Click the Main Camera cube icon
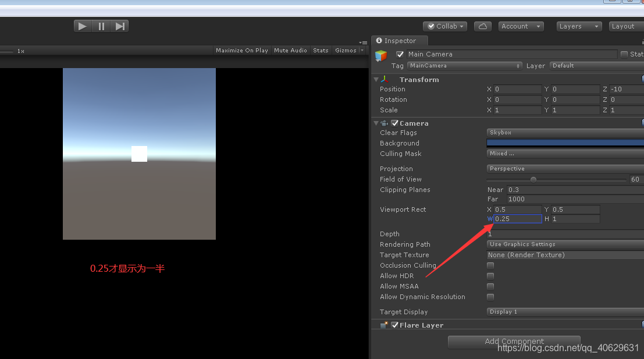The image size is (644, 359). [x=381, y=55]
